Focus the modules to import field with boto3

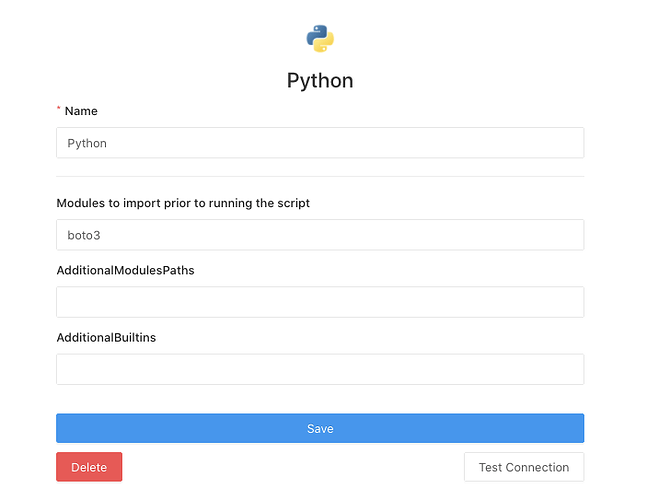pyautogui.click(x=320, y=235)
